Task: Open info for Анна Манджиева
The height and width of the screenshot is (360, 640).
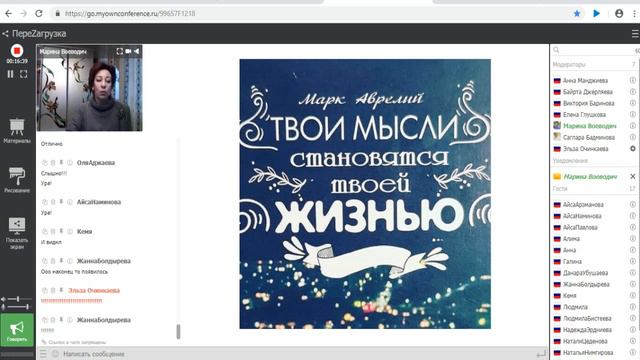Action: click(x=633, y=80)
